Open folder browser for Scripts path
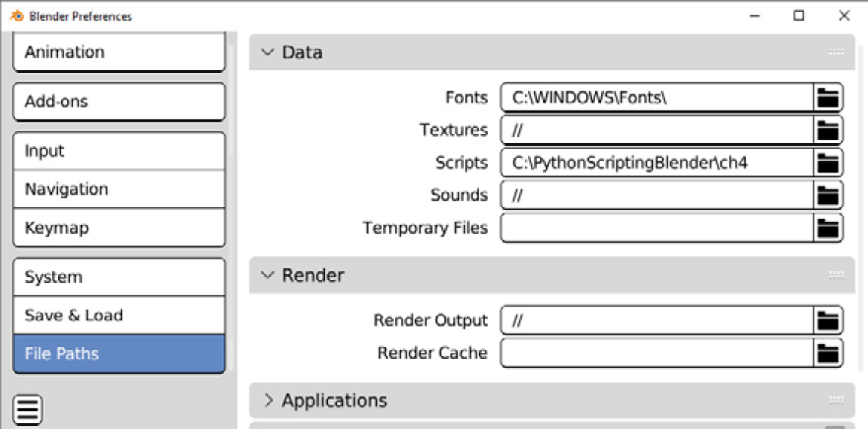The height and width of the screenshot is (429, 868). point(829,163)
